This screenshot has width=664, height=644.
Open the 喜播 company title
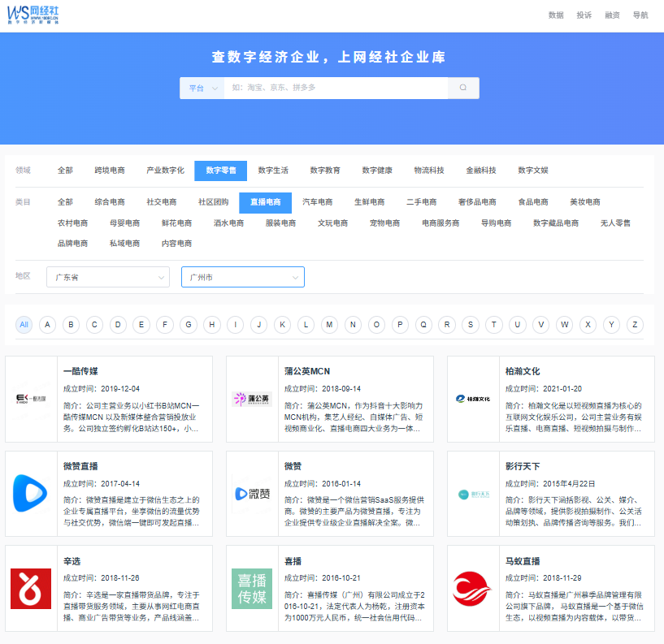293,561
